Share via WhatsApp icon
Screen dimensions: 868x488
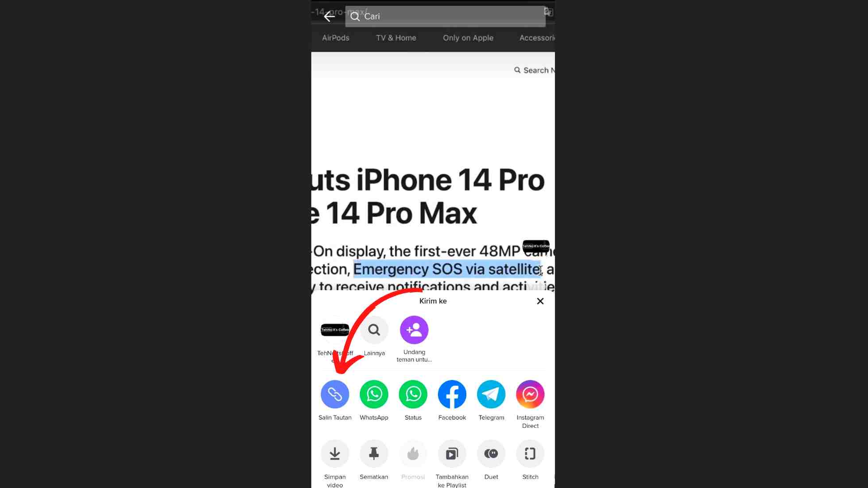pyautogui.click(x=374, y=394)
